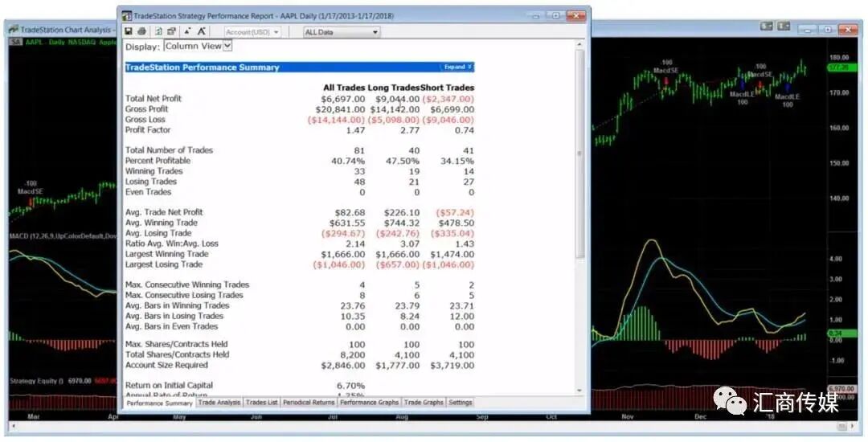Print the strategy performance report
Image resolution: width=868 pixels, height=442 pixels.
tap(141, 32)
